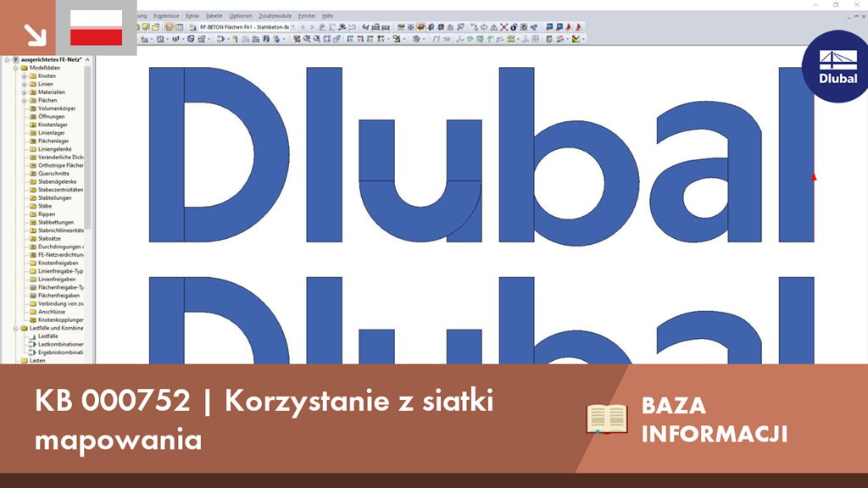Open the Optionen menu
Image resolution: width=868 pixels, height=488 pixels.
[241, 16]
